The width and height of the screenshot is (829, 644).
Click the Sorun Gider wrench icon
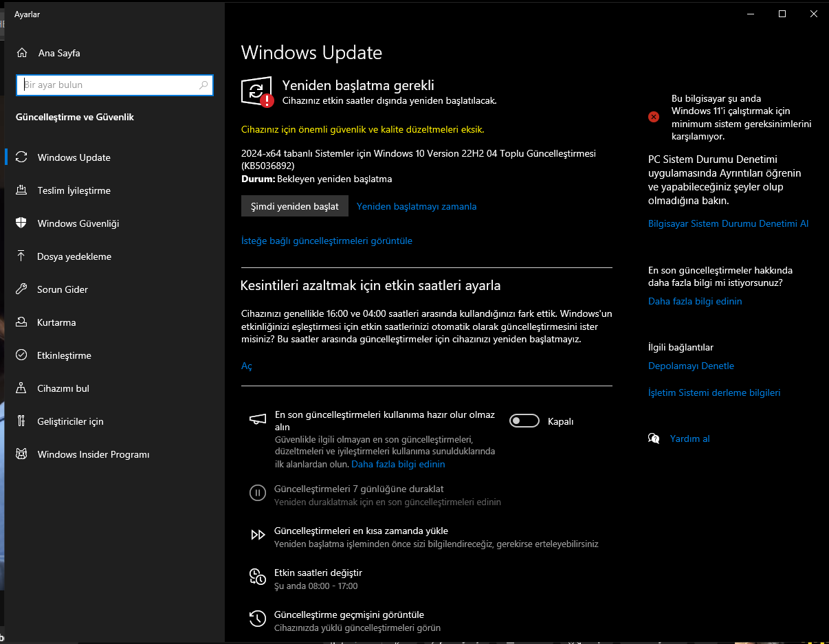tap(22, 289)
